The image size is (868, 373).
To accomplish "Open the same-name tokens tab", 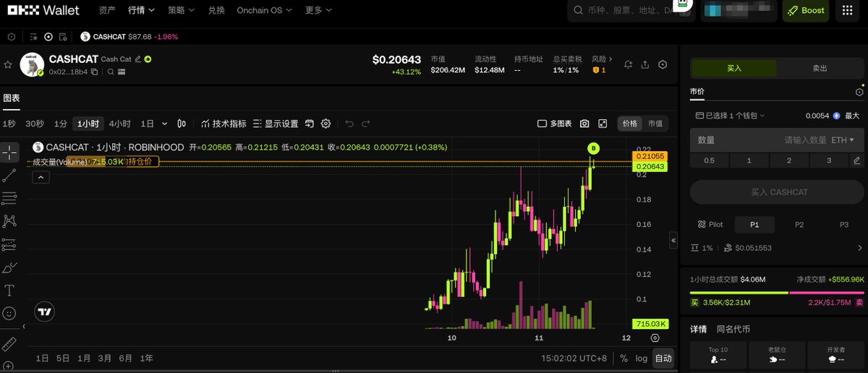I will (733, 330).
